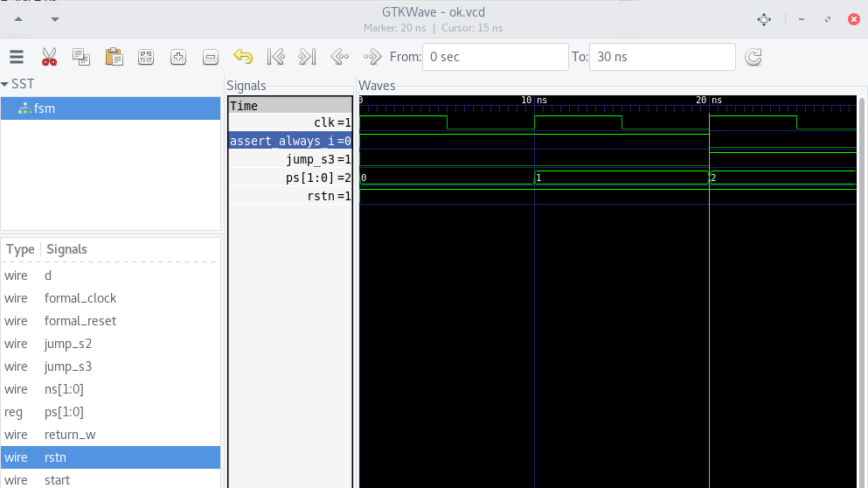Image resolution: width=868 pixels, height=488 pixels.
Task: Click the Zoom Fit icon
Action: coord(146,57)
